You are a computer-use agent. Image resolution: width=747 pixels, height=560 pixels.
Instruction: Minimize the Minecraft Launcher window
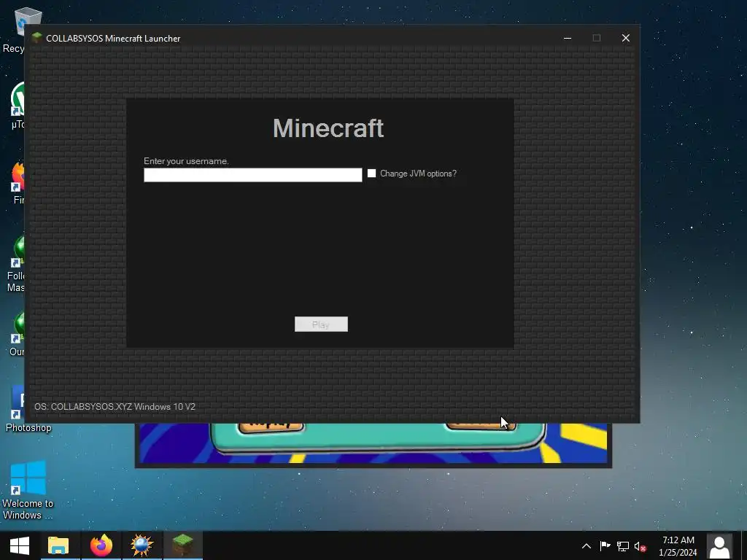pos(568,38)
